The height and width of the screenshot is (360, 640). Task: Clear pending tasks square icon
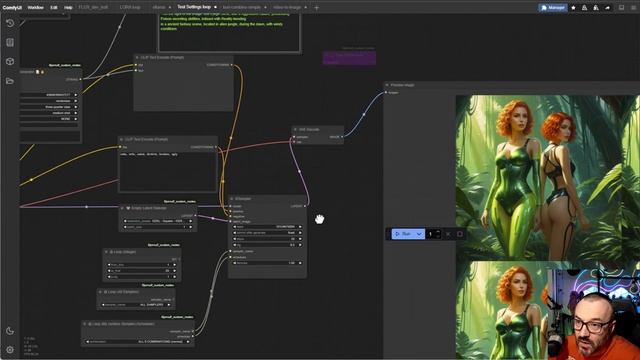[460, 234]
